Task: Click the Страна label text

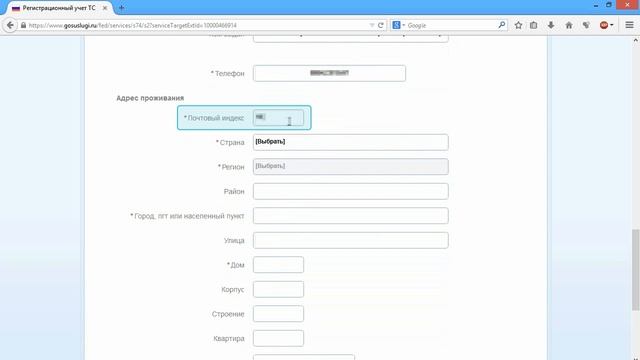Action: pyautogui.click(x=232, y=142)
